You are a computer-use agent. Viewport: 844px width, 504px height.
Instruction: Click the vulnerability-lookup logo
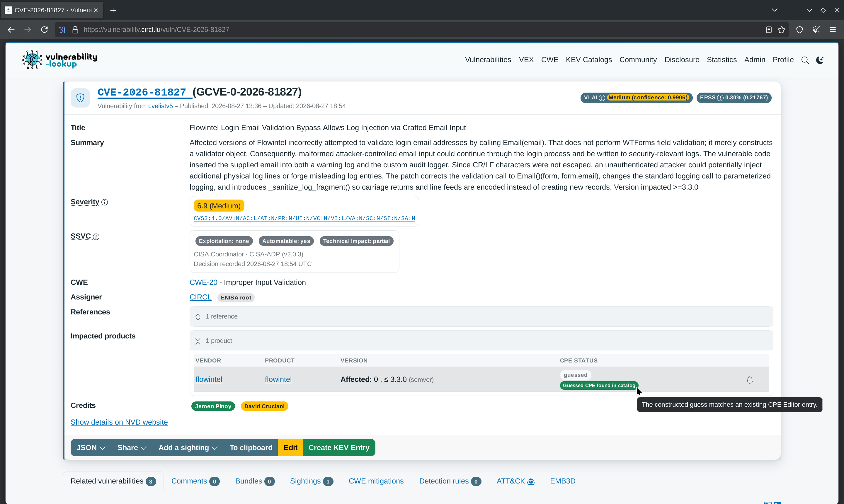point(60,60)
